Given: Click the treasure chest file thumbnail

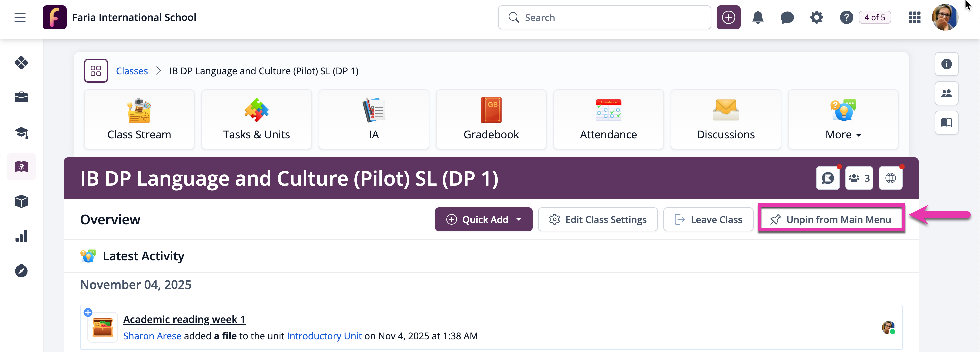Looking at the screenshot, I should click(x=103, y=327).
